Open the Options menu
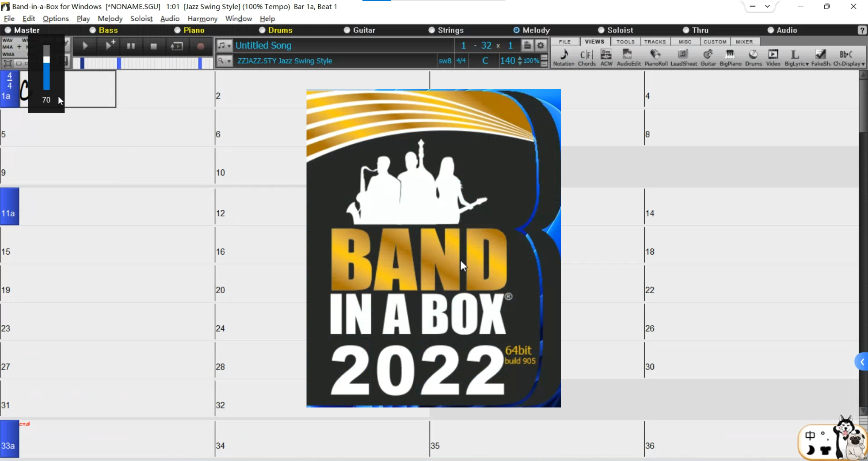This screenshot has height=461, width=868. tap(56, 19)
